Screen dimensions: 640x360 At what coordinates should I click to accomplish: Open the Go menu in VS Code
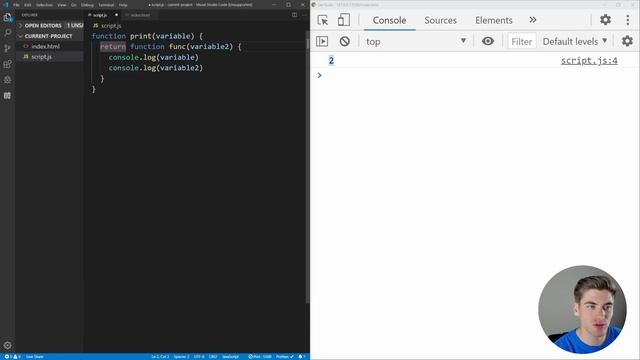[x=74, y=5]
